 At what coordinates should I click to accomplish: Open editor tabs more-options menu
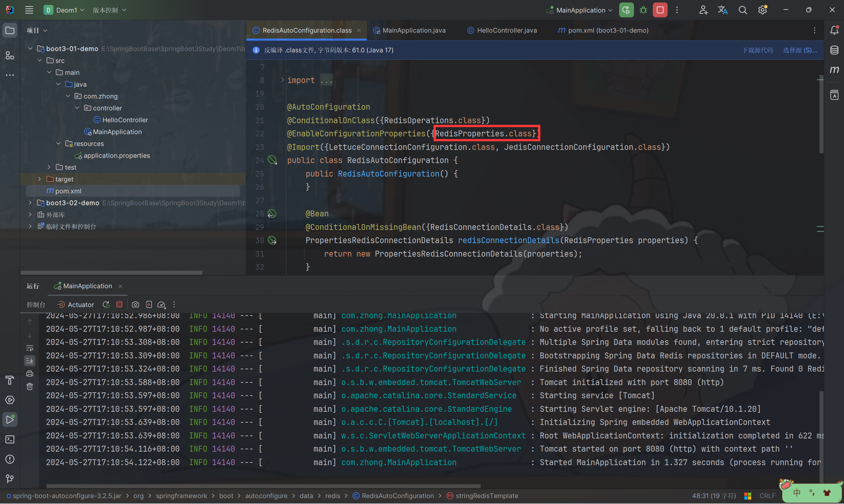[814, 30]
